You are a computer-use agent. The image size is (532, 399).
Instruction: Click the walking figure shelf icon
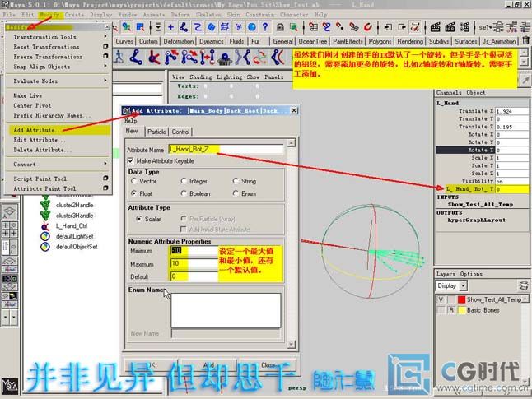point(119,57)
